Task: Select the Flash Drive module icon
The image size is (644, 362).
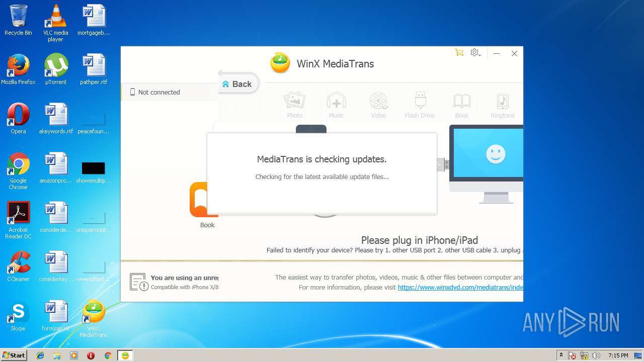Action: tap(420, 105)
